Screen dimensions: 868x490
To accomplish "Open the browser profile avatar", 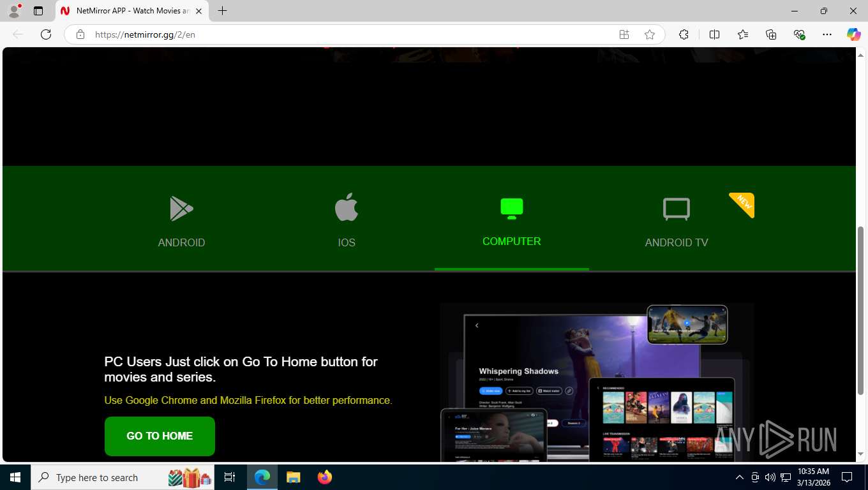I will (x=14, y=11).
